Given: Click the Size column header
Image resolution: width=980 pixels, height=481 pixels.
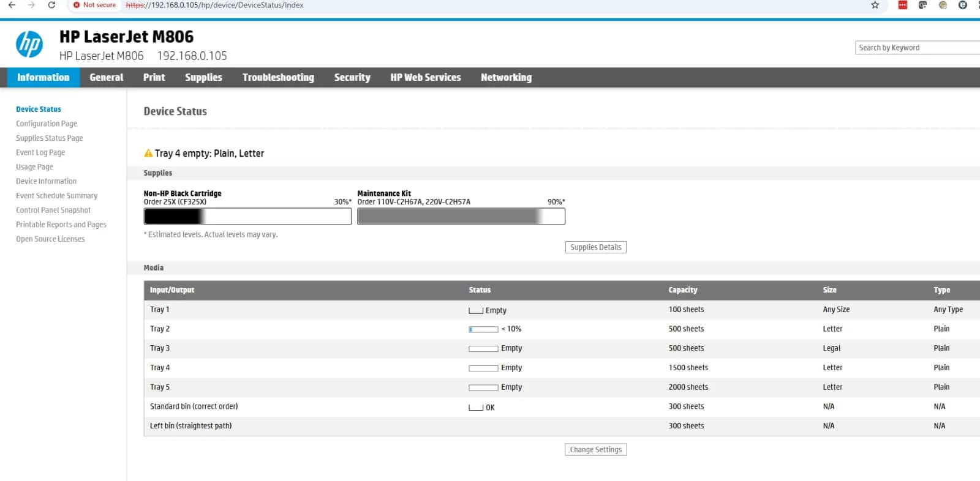Looking at the screenshot, I should tap(830, 290).
